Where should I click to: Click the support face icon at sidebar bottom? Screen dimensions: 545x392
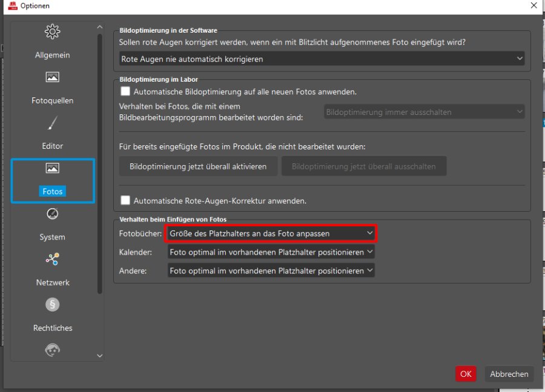(53, 350)
